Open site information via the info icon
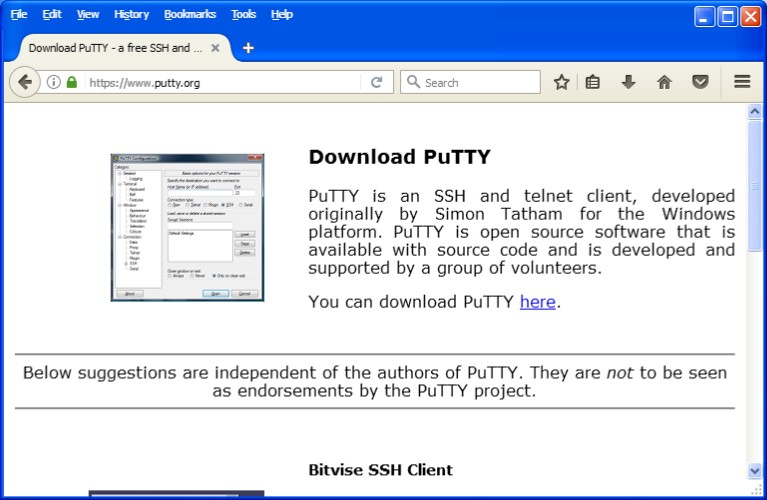767x500 pixels. (x=54, y=82)
